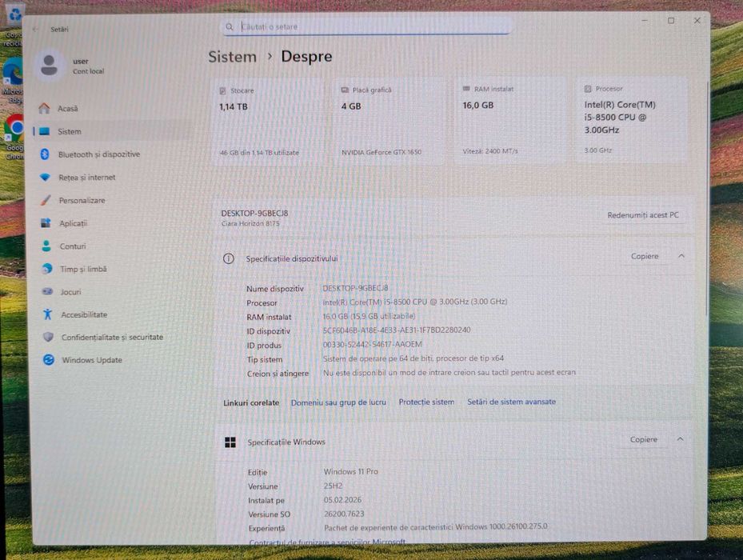743x560 pixels.
Task: Click device name DESKTOP-9GBECJ8 value in specifications
Action: point(355,288)
